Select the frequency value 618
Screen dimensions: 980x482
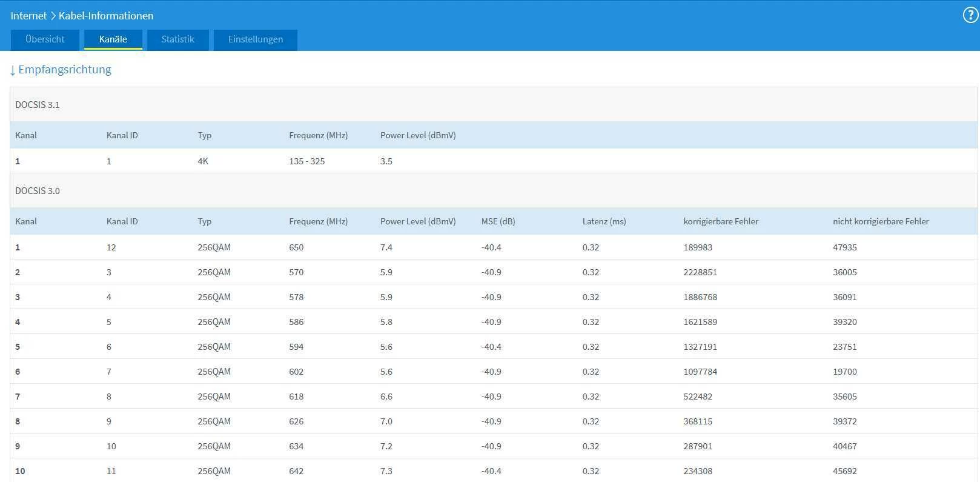coord(296,397)
